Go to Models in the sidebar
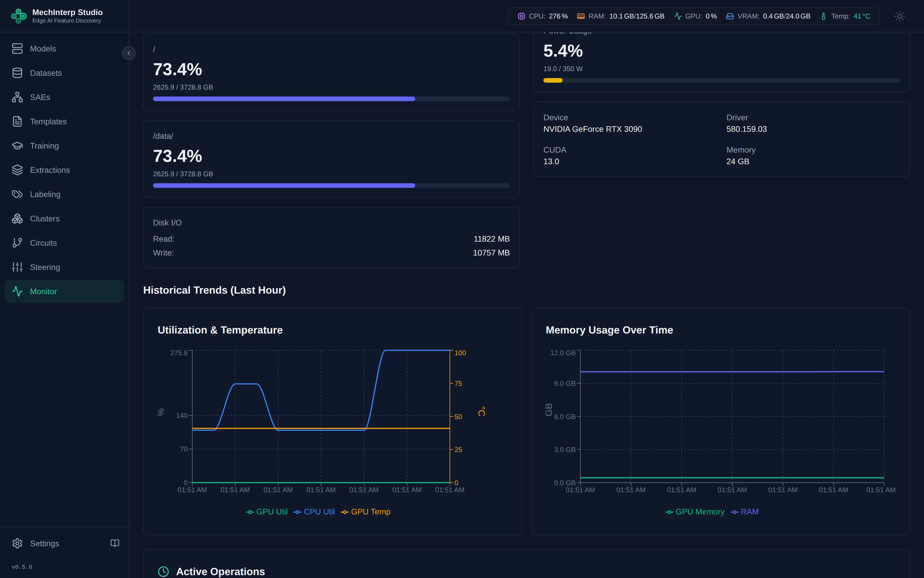The image size is (924, 578). click(x=64, y=49)
